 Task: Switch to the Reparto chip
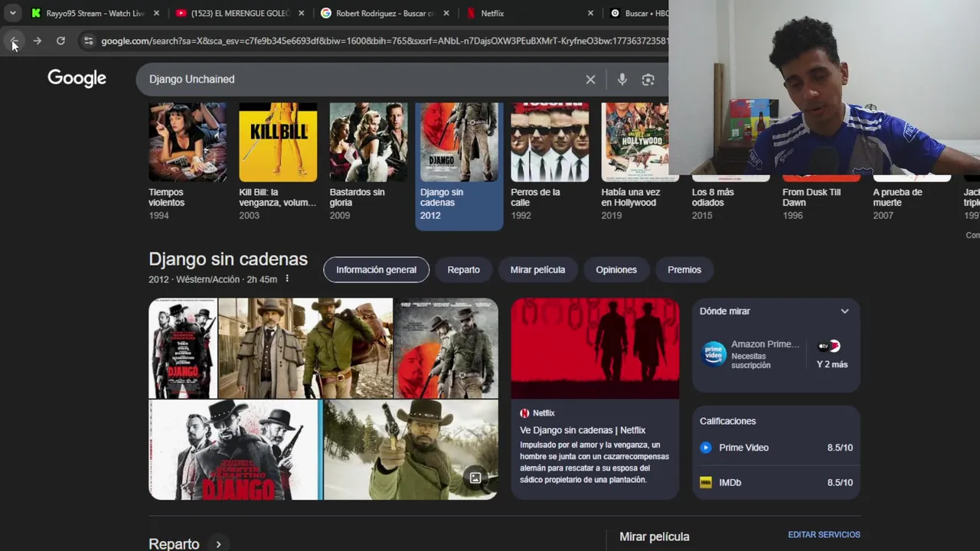point(463,269)
